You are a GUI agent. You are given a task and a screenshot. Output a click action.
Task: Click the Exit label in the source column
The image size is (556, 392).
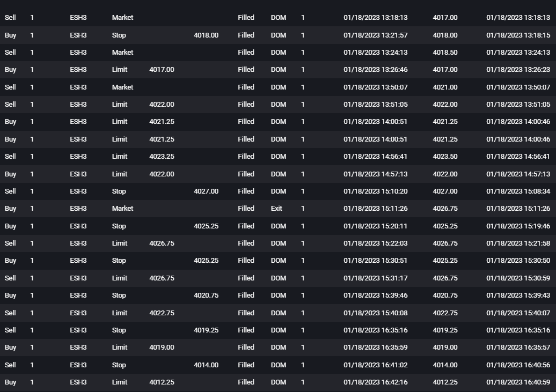(276, 209)
